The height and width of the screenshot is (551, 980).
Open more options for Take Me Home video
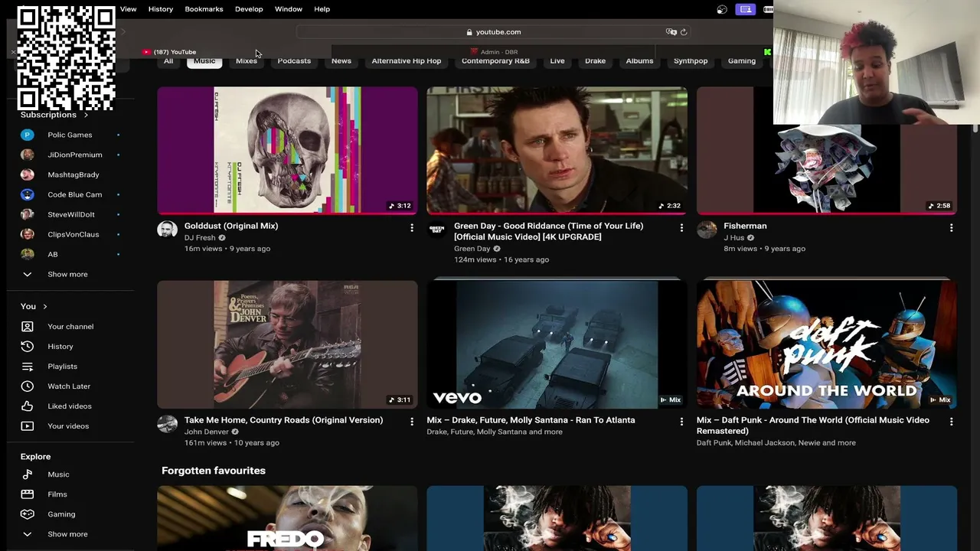tap(412, 421)
